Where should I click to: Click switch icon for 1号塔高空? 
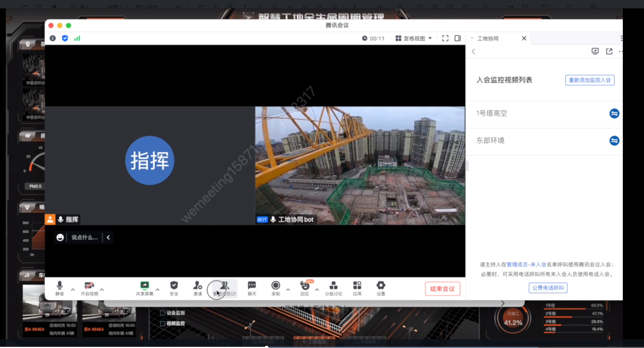pyautogui.click(x=614, y=113)
